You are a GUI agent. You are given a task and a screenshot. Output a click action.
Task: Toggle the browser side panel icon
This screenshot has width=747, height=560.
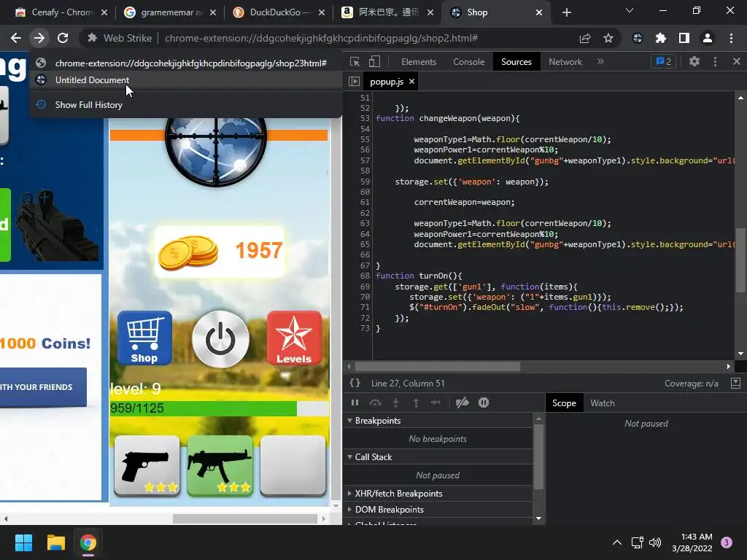(684, 38)
